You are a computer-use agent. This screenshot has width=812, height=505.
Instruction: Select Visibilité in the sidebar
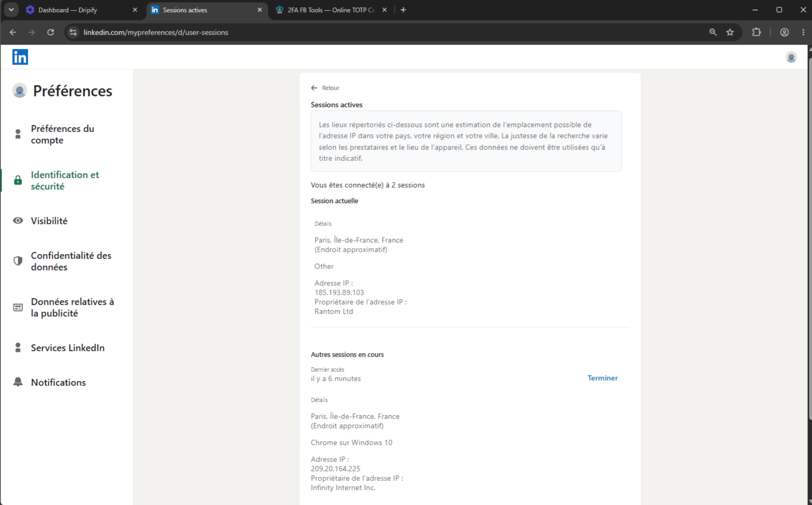[x=49, y=221]
